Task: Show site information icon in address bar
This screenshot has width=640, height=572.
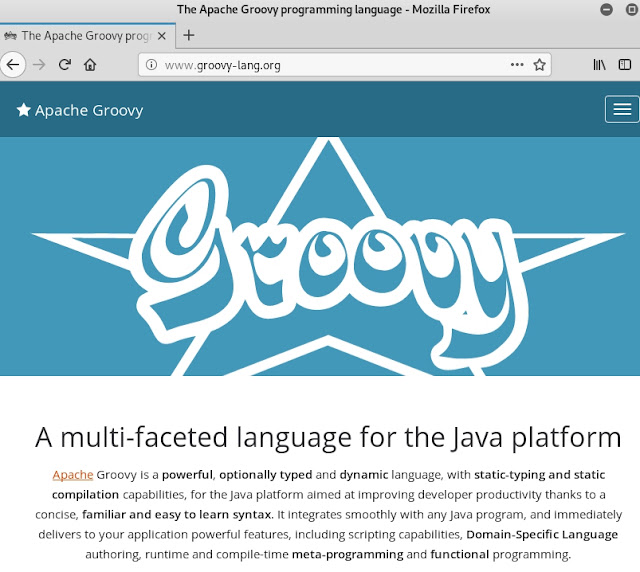Action: point(151,65)
